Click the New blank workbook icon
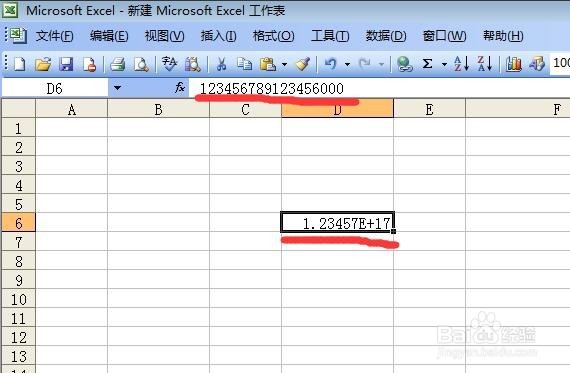The image size is (570, 373). [x=19, y=64]
